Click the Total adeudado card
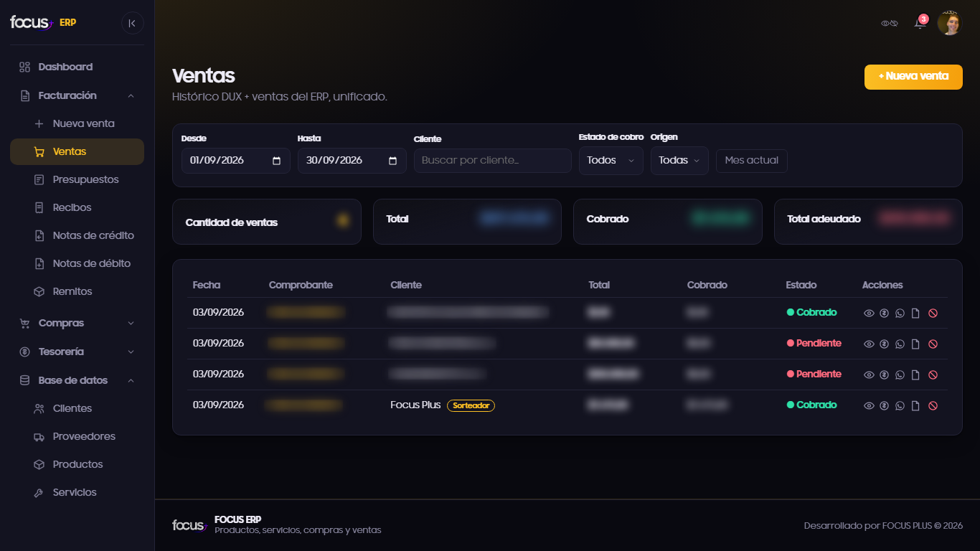Viewport: 980px width, 551px height. pos(868,222)
